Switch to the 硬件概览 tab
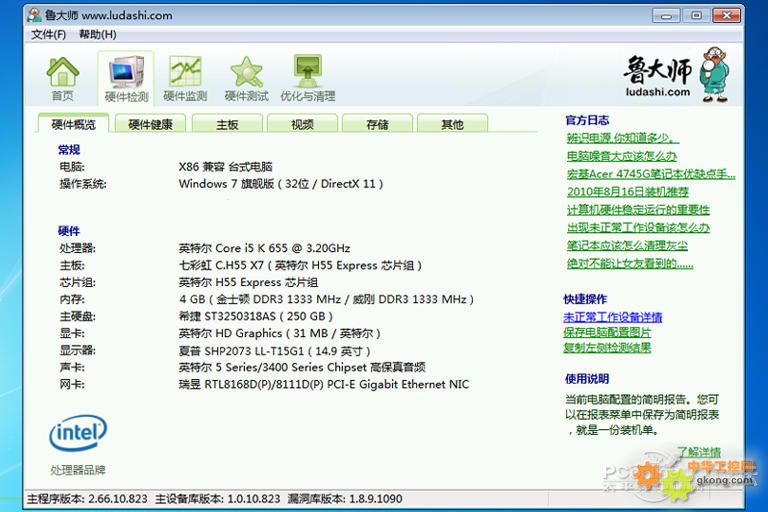This screenshot has width=768, height=512. (x=73, y=124)
